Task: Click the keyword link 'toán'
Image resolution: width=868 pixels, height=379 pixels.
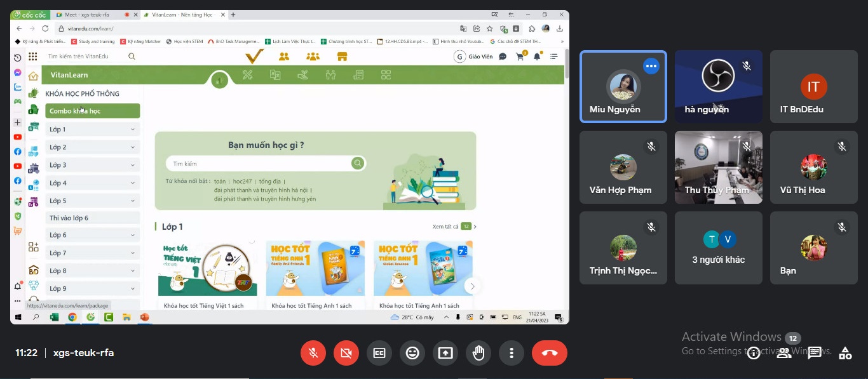Action: coord(220,182)
